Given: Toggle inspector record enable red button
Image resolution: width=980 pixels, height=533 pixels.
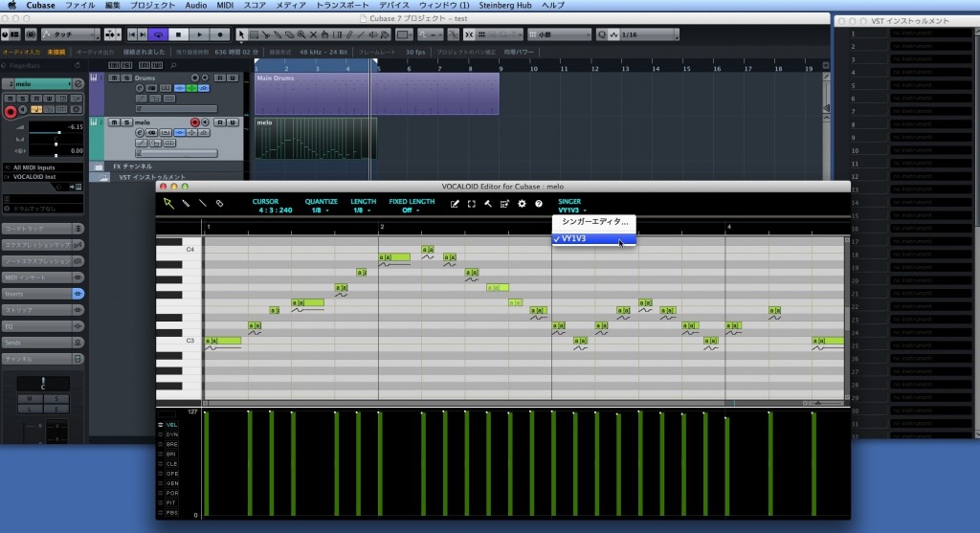Looking at the screenshot, I should point(11,112).
